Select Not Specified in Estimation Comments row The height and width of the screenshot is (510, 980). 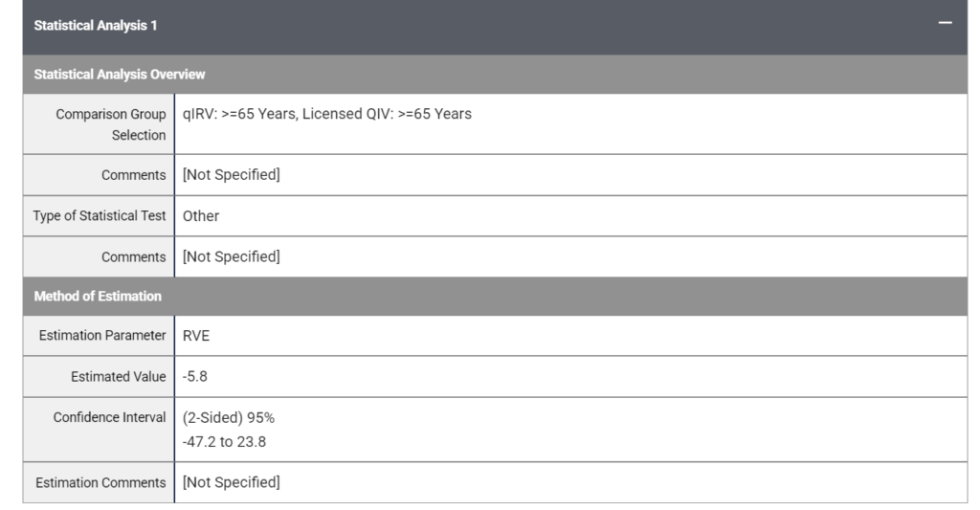(x=231, y=482)
